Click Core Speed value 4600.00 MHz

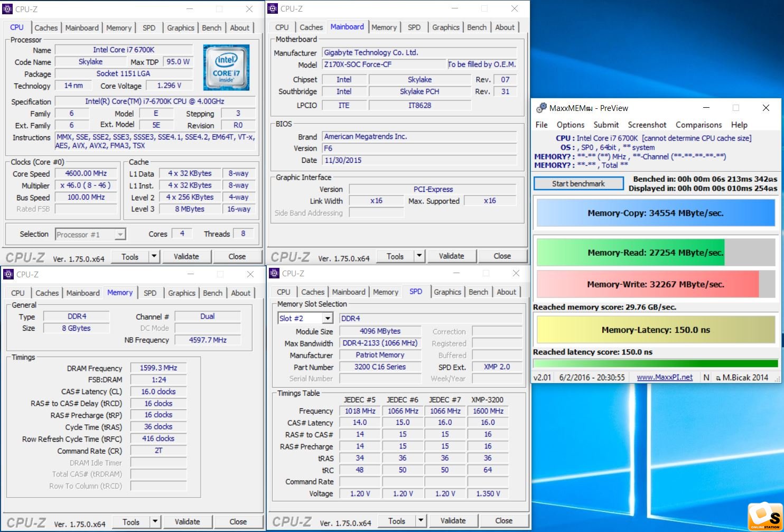[x=86, y=173]
